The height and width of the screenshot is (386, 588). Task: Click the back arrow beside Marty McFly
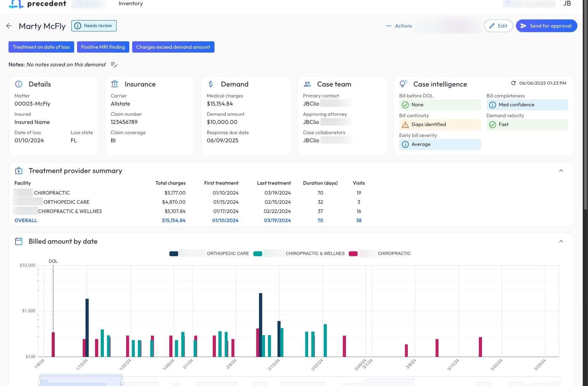pos(9,26)
